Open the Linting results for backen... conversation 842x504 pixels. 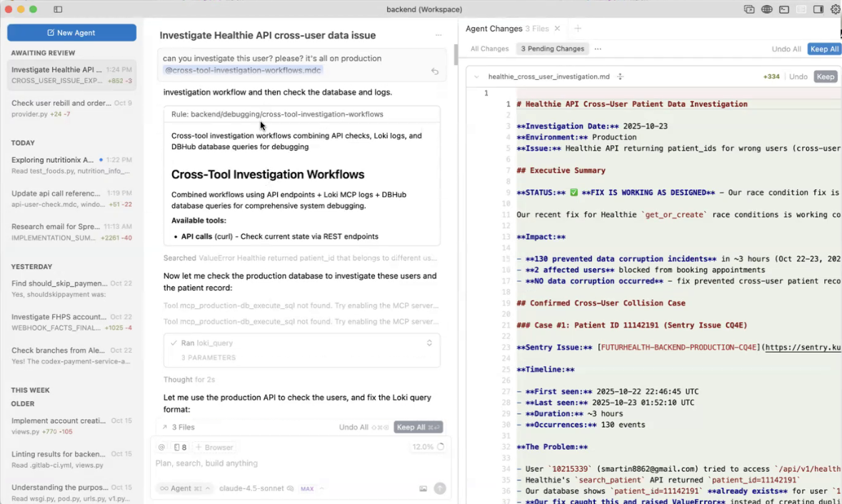point(71,460)
